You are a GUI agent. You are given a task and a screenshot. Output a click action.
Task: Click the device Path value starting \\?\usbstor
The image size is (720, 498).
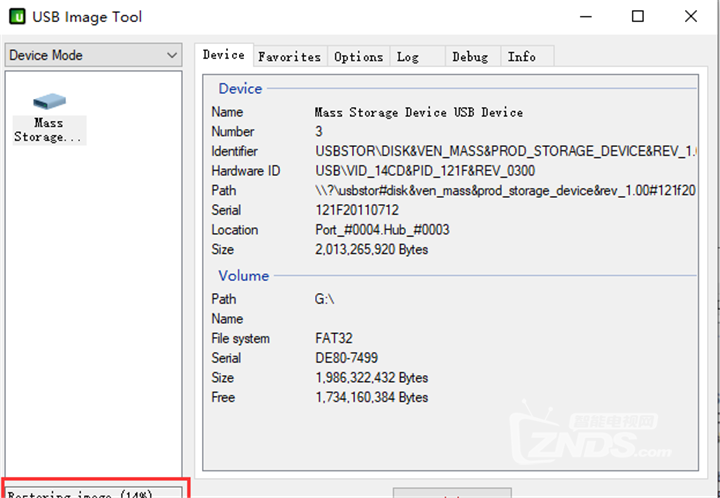point(506,190)
